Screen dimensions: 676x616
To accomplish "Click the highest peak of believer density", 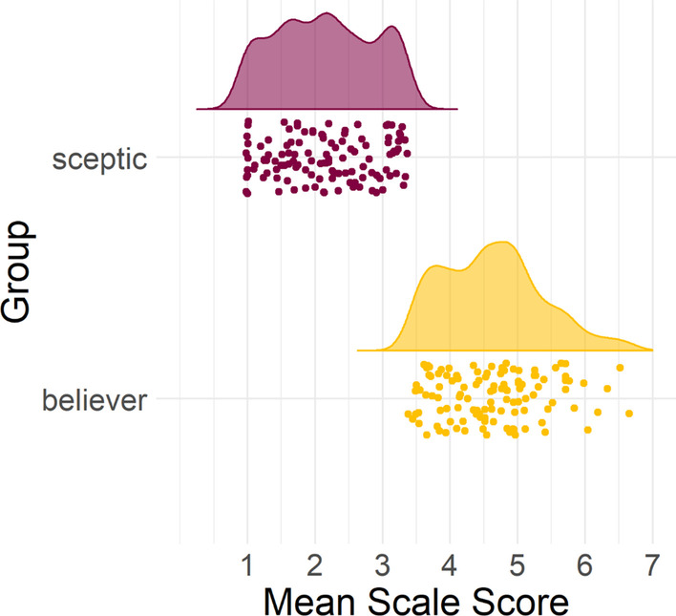I will [x=502, y=243].
